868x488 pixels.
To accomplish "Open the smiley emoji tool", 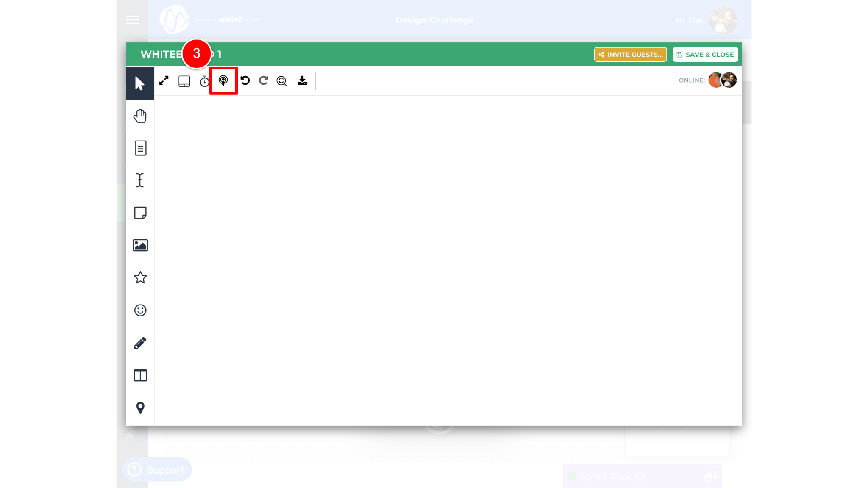I will 140,311.
